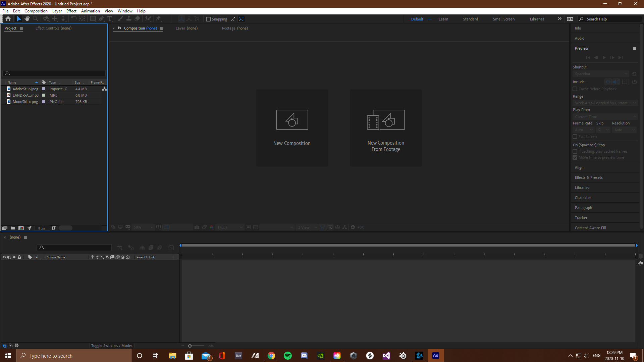Click the new composition icon in Project panel
This screenshot has height=362, width=644.
click(x=21, y=228)
